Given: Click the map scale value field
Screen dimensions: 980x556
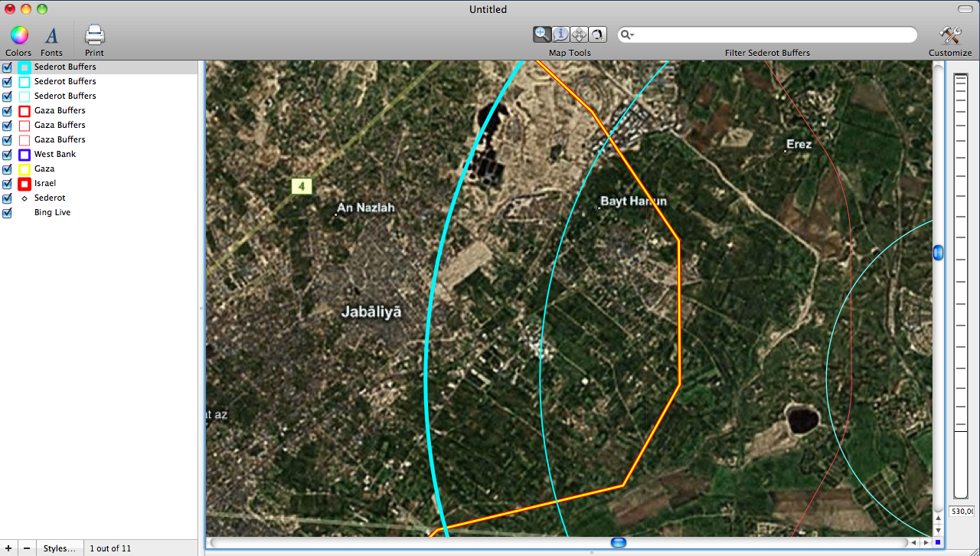Looking at the screenshot, I should [962, 511].
